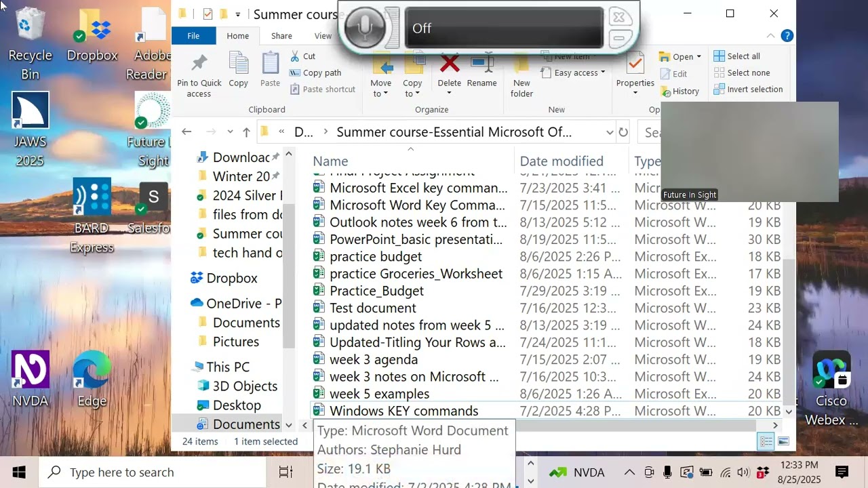The height and width of the screenshot is (488, 868).
Task: Open Explorer help question mark
Action: click(787, 36)
